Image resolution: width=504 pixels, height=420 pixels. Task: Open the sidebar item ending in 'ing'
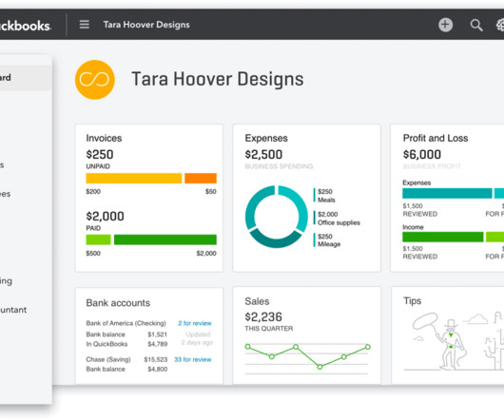[x=6, y=281]
